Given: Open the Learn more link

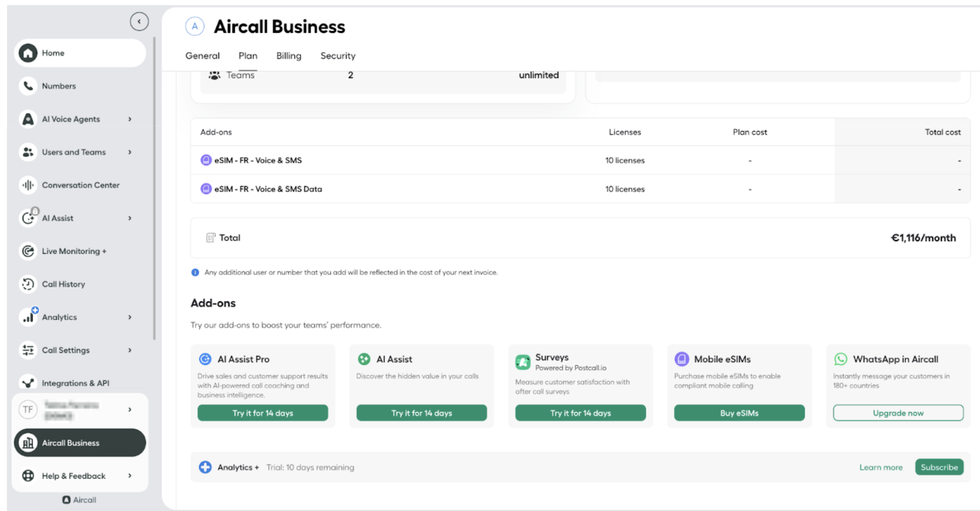Looking at the screenshot, I should pos(881,467).
